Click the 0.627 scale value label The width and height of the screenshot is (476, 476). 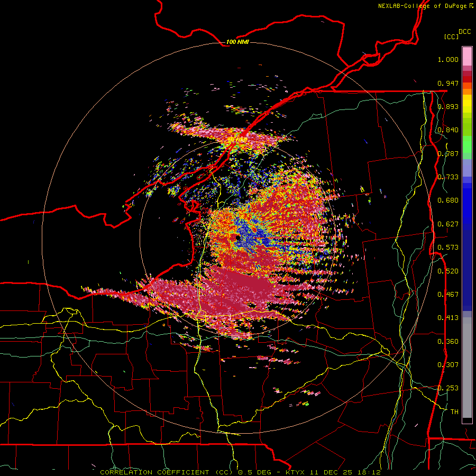(x=448, y=224)
